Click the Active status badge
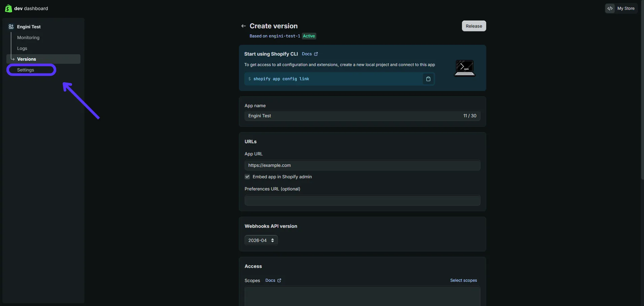Image resolution: width=644 pixels, height=306 pixels. [309, 36]
